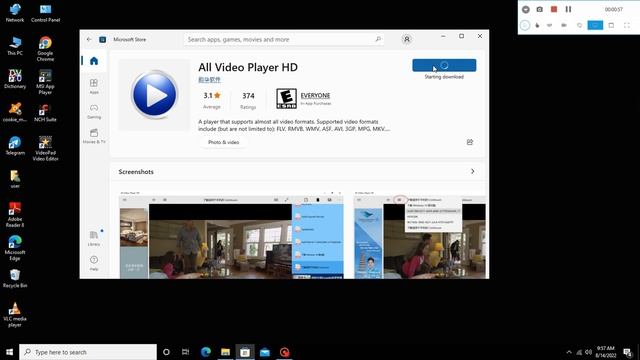This screenshot has height=360, width=640.
Task: Open Help in Store sidebar
Action: [x=94, y=263]
